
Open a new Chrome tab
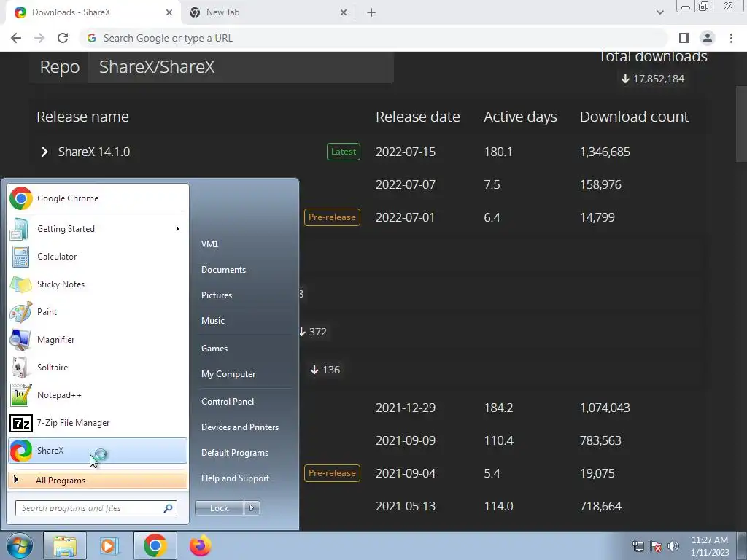371,12
